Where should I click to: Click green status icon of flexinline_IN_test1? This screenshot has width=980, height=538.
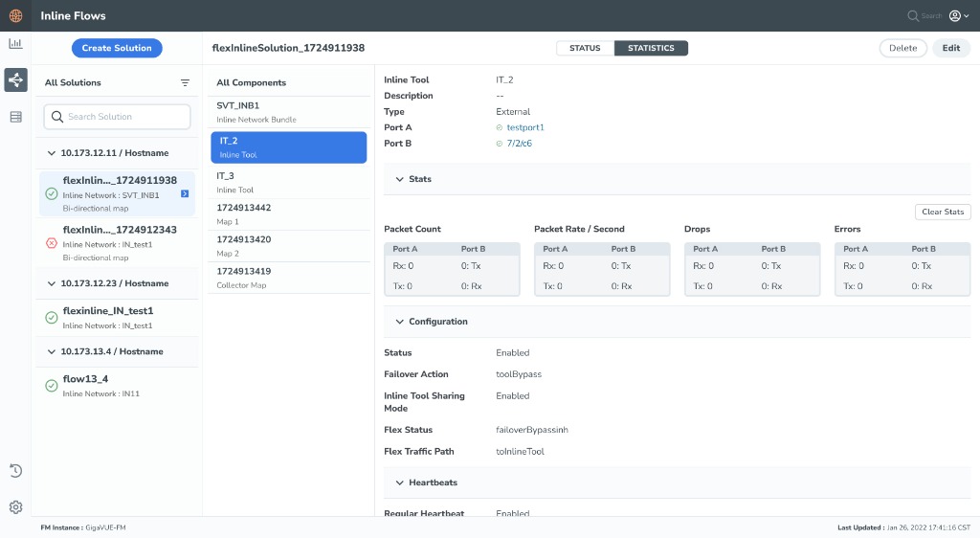click(x=52, y=318)
